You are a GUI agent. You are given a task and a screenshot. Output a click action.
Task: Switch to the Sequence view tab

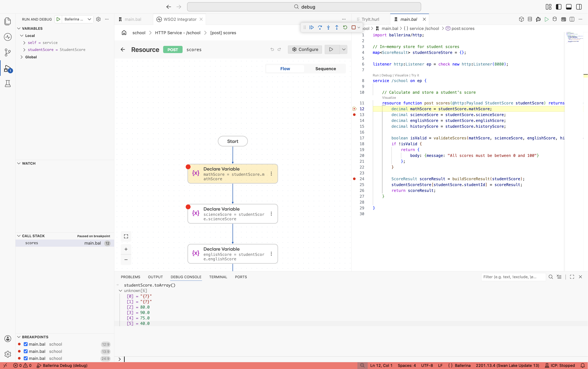325,69
